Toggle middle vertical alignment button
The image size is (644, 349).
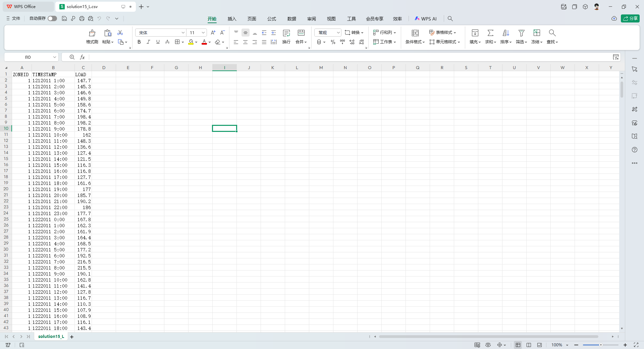coord(246,33)
